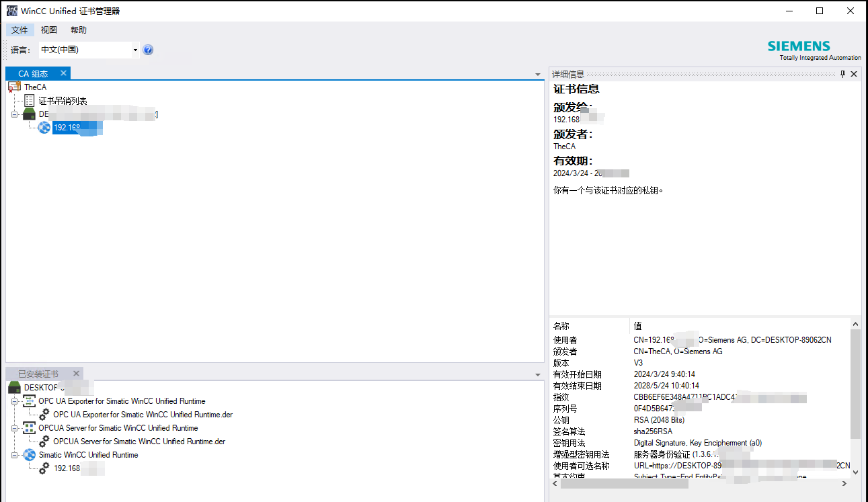Screen dimensions: 868x502
Task: Open the CA 组态 panel dropdown arrow
Action: point(538,75)
